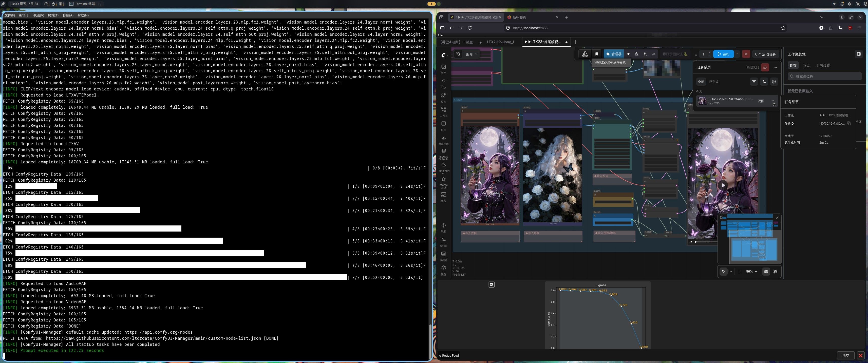
Task: Open the 图形 dropdown in the canvas header
Action: (x=471, y=54)
